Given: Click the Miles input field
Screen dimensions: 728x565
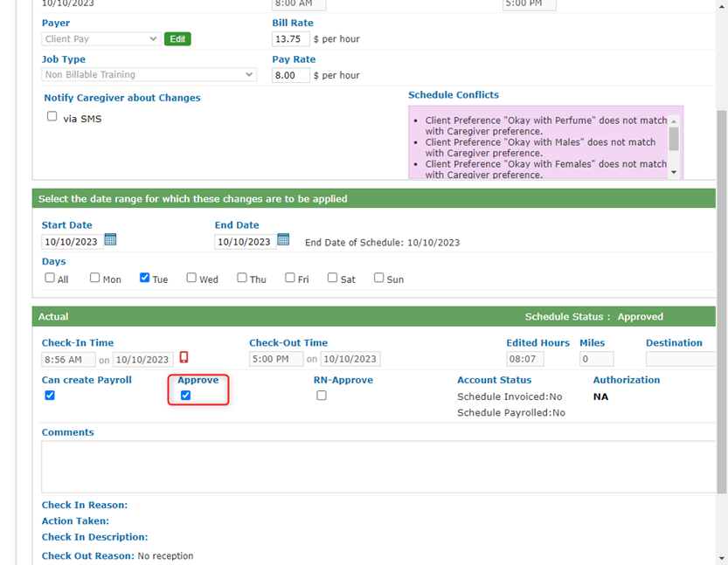Looking at the screenshot, I should (596, 359).
